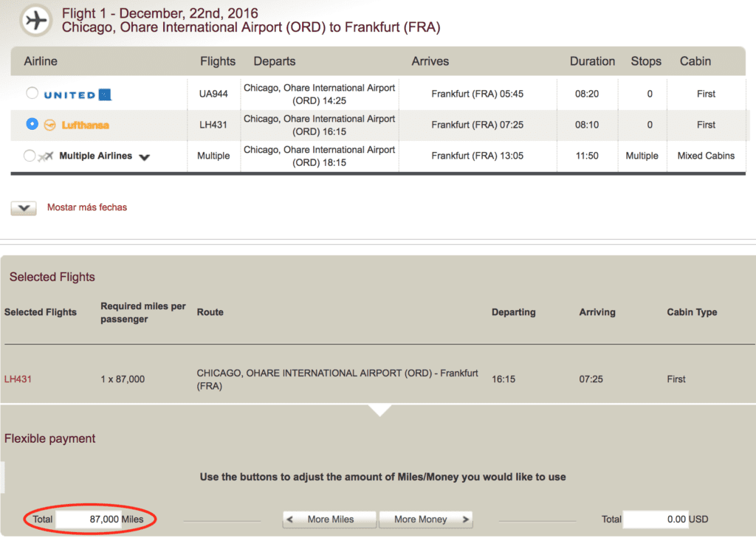Select the United UA944 flight radio button

tap(32, 94)
